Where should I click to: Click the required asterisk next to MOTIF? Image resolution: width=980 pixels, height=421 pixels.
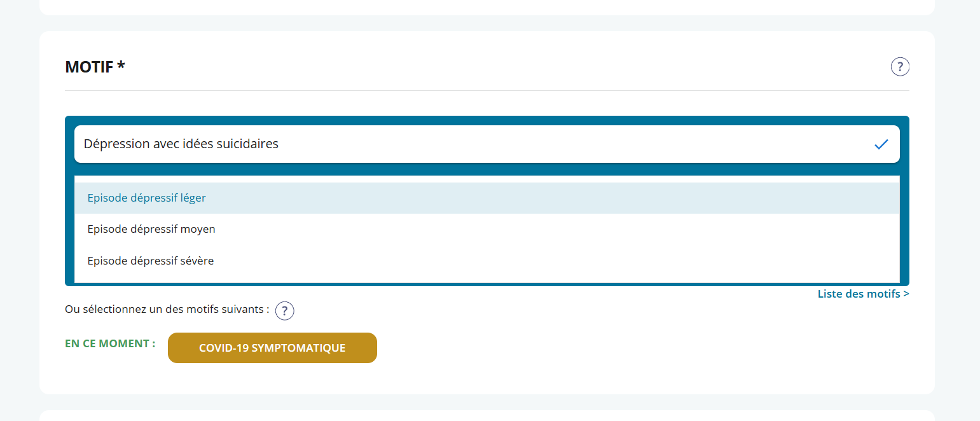coord(121,65)
